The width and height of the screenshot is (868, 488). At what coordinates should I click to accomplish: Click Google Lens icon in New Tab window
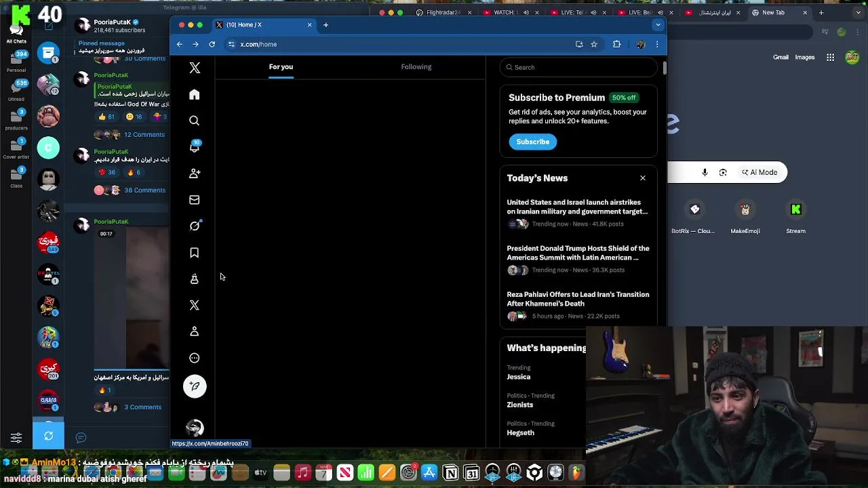[x=723, y=172]
